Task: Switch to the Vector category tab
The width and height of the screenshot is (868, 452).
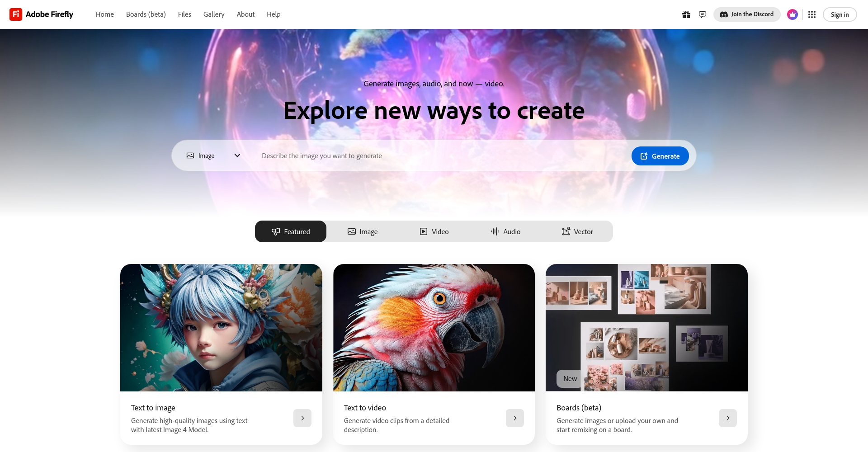Action: pyautogui.click(x=577, y=231)
